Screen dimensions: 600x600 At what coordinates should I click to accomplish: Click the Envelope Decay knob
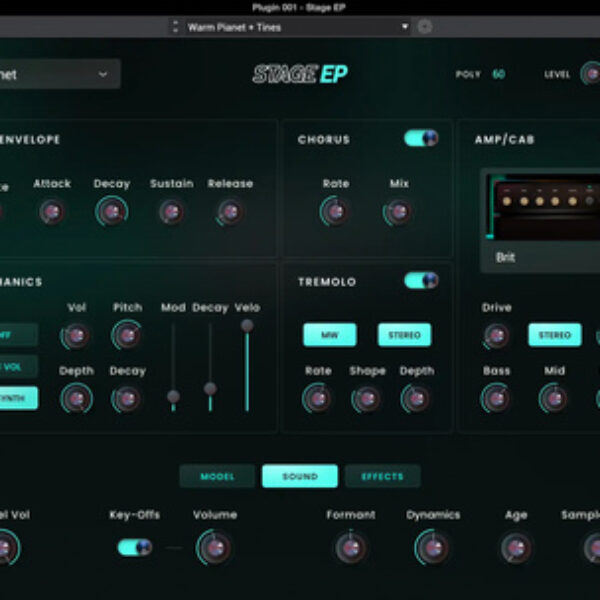tap(112, 212)
